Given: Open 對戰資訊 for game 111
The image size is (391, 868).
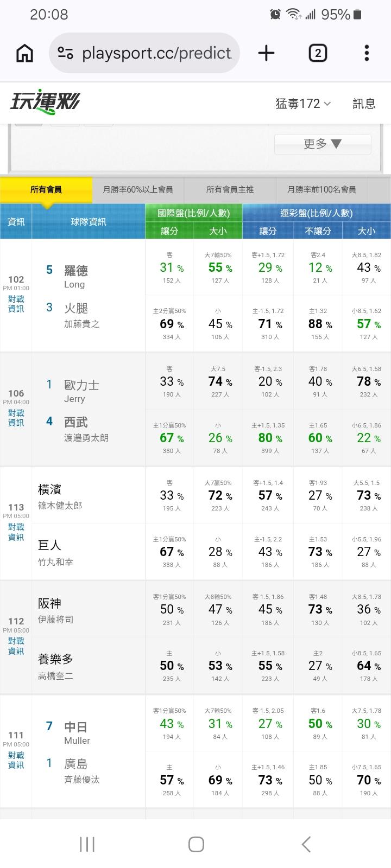Looking at the screenshot, I should coord(16,761).
